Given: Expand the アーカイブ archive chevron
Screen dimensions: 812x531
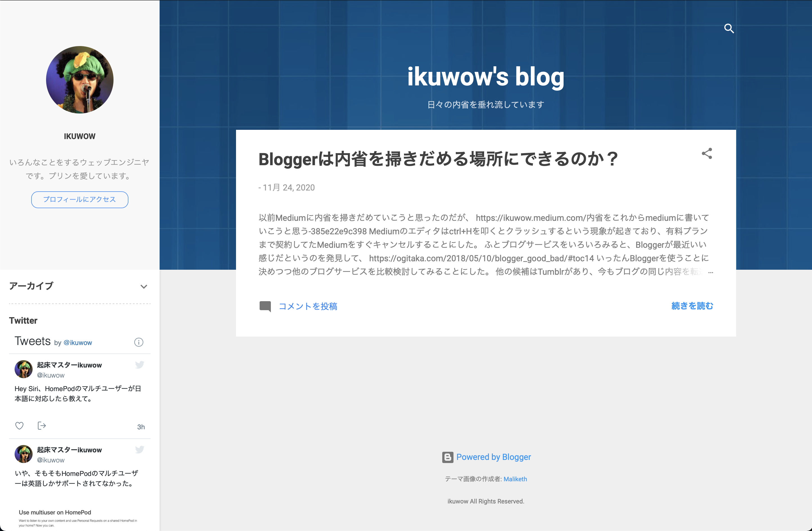Looking at the screenshot, I should point(144,287).
